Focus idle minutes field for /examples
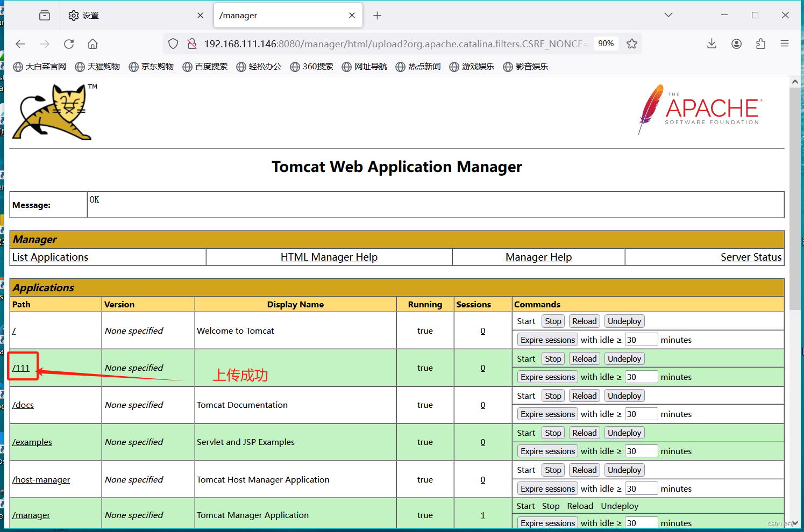 [x=641, y=451]
